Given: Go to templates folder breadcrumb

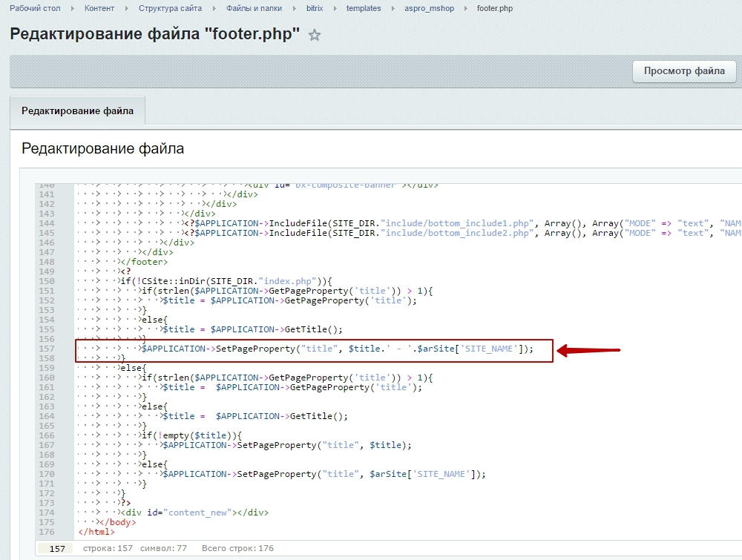Looking at the screenshot, I should 364,8.
